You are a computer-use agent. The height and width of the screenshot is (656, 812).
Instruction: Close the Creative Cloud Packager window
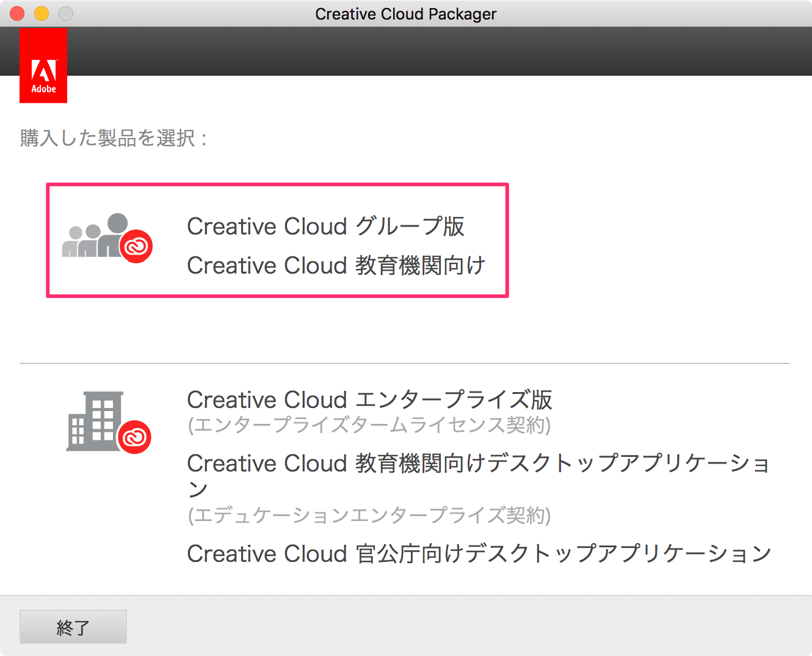[x=17, y=13]
